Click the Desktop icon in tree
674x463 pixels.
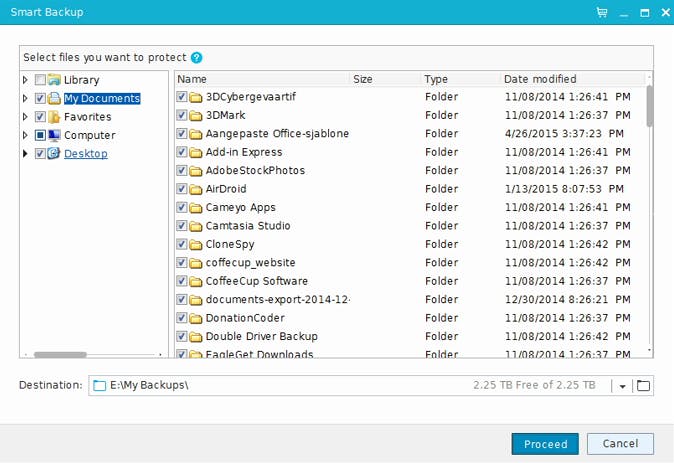click(54, 153)
